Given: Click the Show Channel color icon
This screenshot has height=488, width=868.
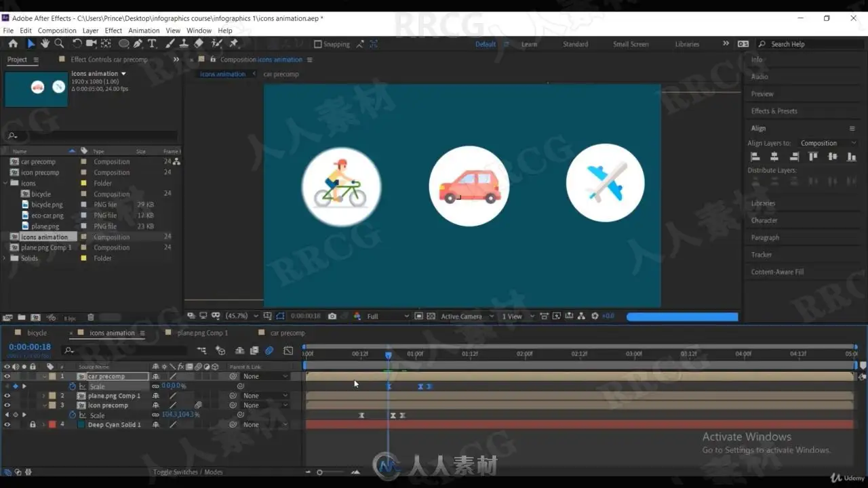Looking at the screenshot, I should point(357,316).
